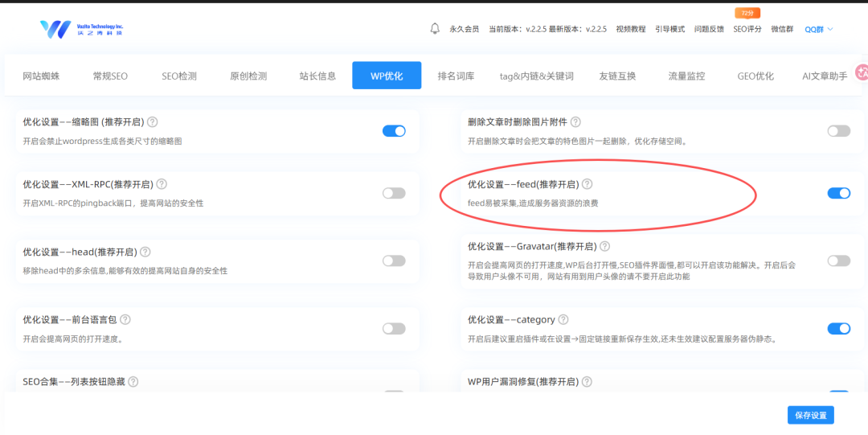Open help icon beside Gravatar setting

coord(605,245)
